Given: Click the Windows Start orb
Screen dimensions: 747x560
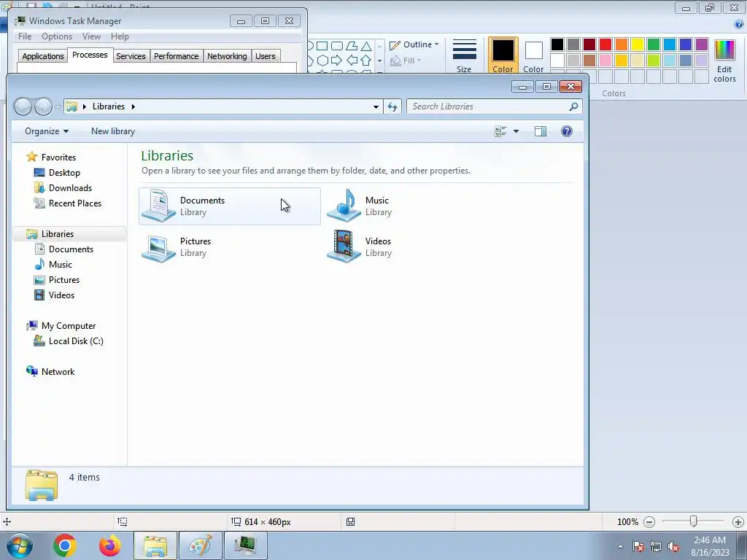Looking at the screenshot, I should point(20,545).
